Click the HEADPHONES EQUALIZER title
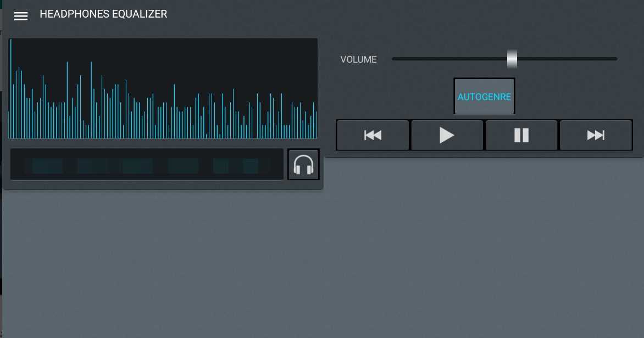 tap(103, 14)
